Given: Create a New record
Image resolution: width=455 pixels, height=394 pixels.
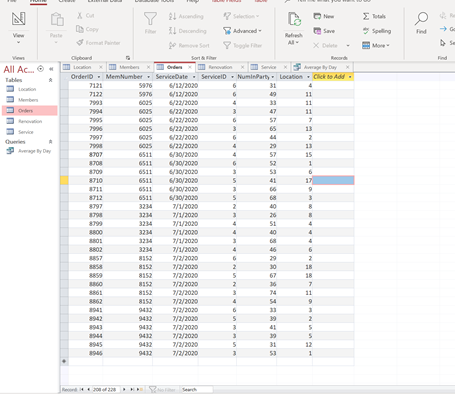Looking at the screenshot, I should click(x=324, y=16).
